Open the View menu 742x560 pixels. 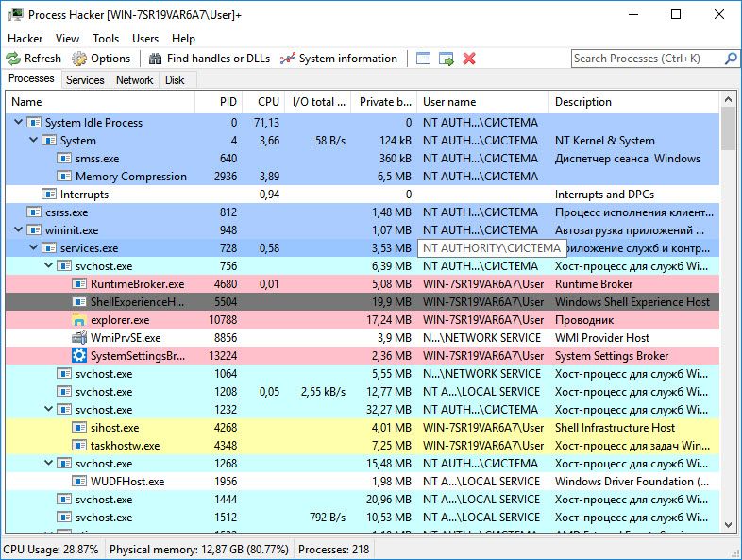point(67,39)
